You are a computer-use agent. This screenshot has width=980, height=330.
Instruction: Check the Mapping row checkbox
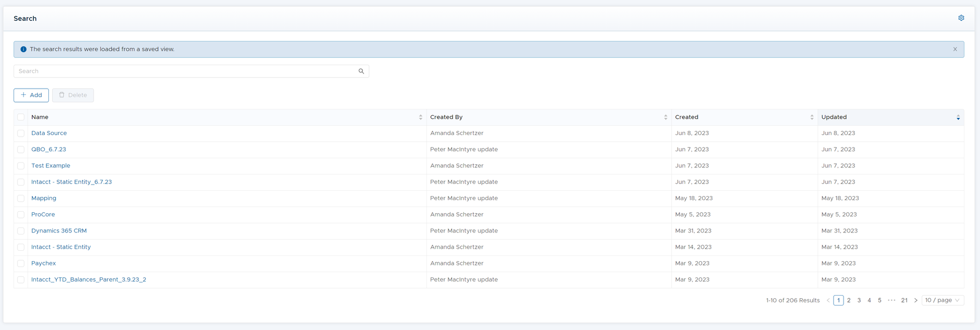point(21,198)
